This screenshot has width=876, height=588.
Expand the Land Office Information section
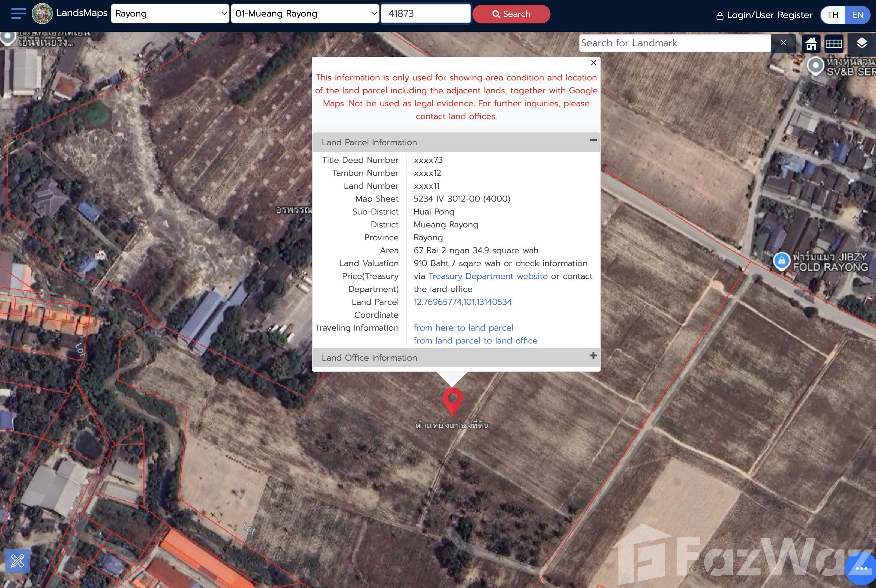click(x=593, y=355)
